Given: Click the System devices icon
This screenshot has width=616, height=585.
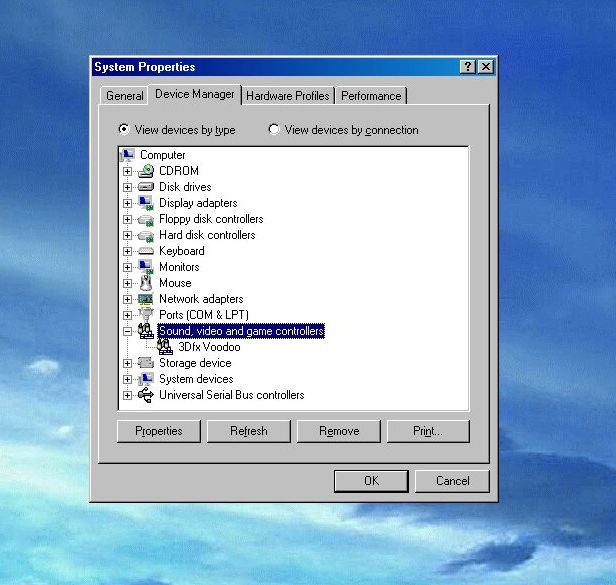Looking at the screenshot, I should [146, 379].
